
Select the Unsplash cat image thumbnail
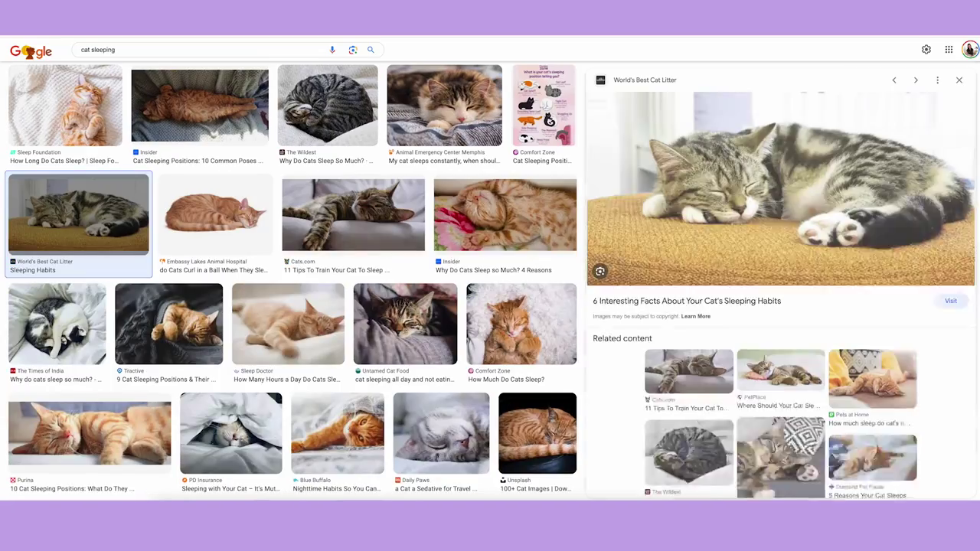pos(537,433)
